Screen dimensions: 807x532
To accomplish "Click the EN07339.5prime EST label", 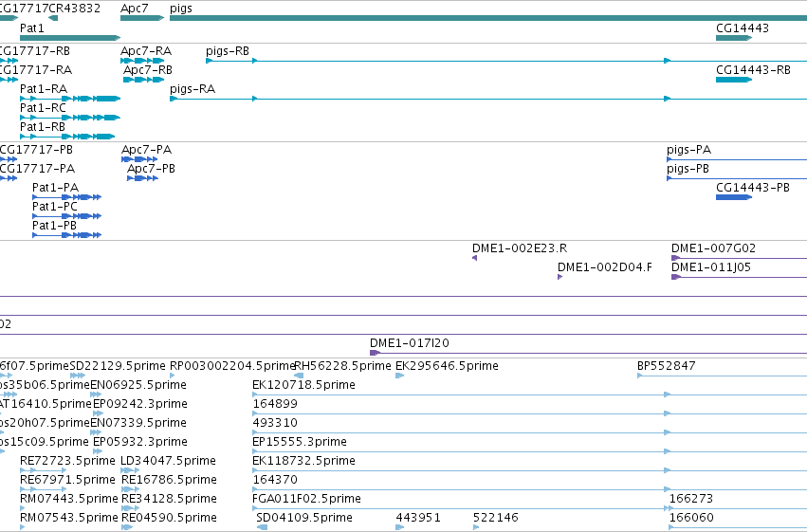I will 138,424.
